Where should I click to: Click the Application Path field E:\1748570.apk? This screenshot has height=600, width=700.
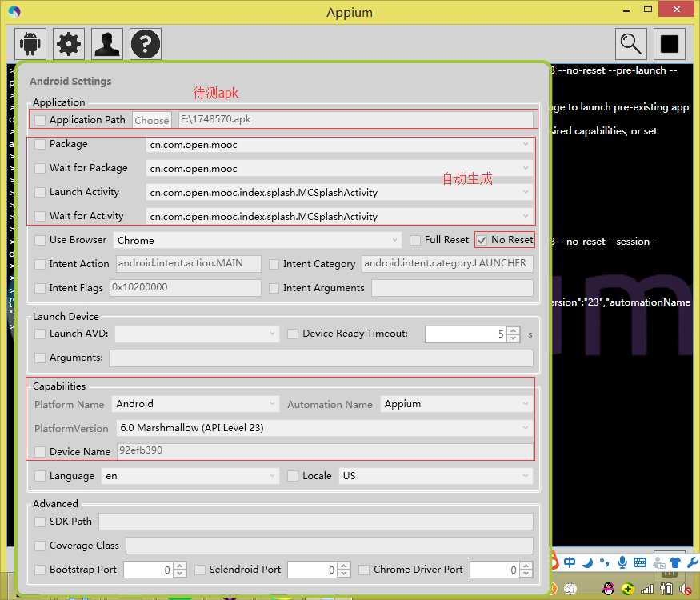tap(356, 120)
